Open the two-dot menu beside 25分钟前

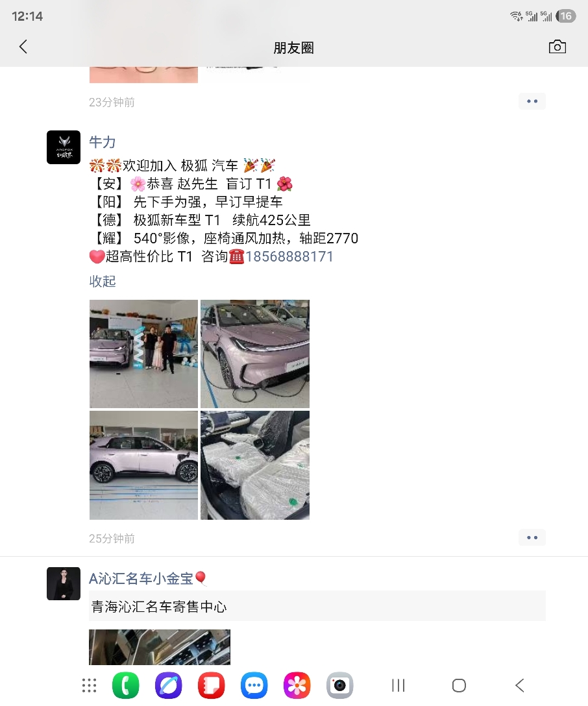(532, 537)
